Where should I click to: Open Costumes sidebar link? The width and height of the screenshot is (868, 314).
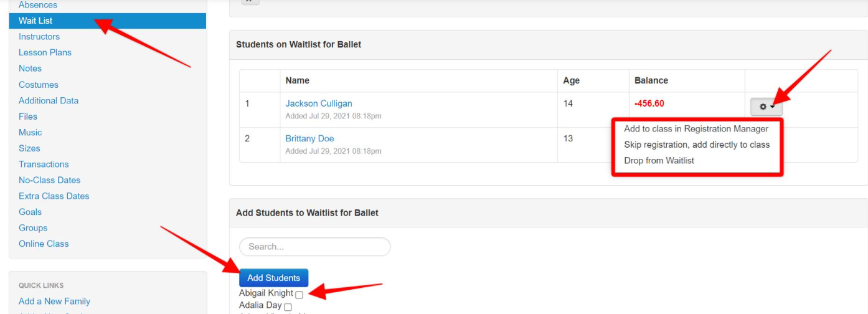point(39,85)
